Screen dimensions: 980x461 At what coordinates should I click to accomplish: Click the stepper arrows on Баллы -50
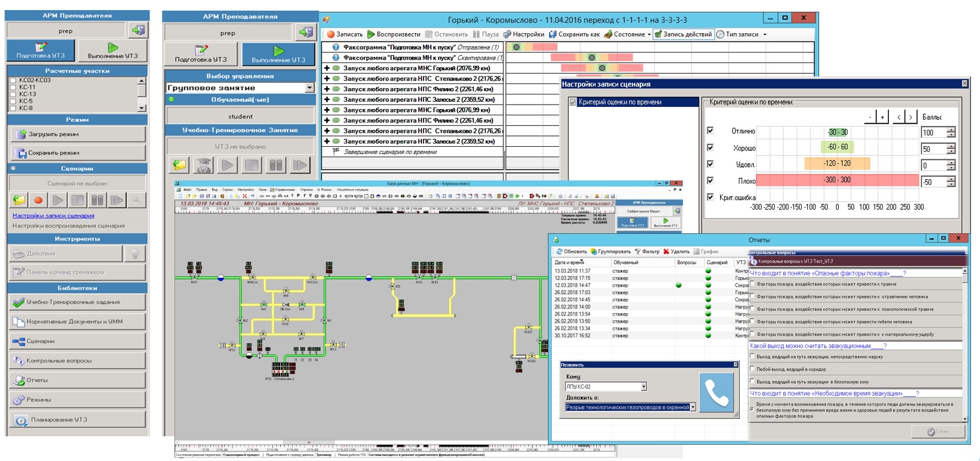pos(951,182)
